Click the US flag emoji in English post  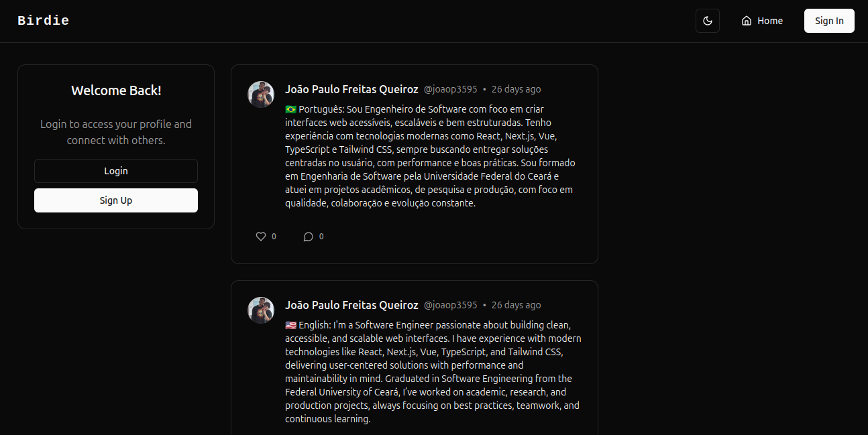click(290, 325)
